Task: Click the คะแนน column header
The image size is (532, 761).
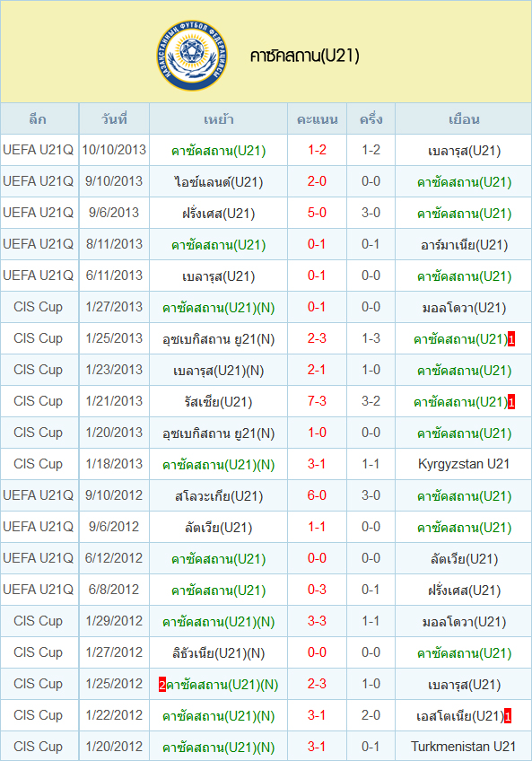Action: [317, 118]
